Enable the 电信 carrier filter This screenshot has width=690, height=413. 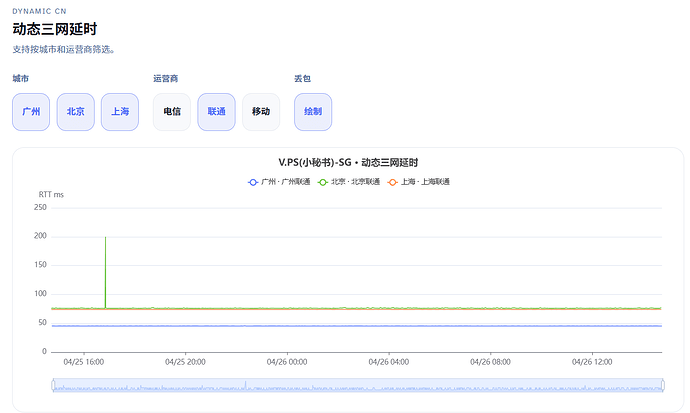pos(172,112)
